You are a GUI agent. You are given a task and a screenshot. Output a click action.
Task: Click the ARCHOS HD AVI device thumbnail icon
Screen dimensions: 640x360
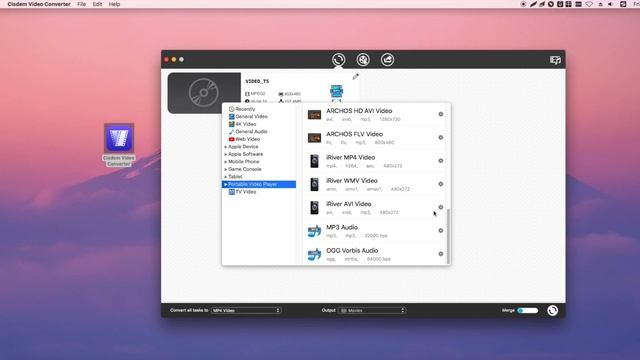pyautogui.click(x=314, y=115)
